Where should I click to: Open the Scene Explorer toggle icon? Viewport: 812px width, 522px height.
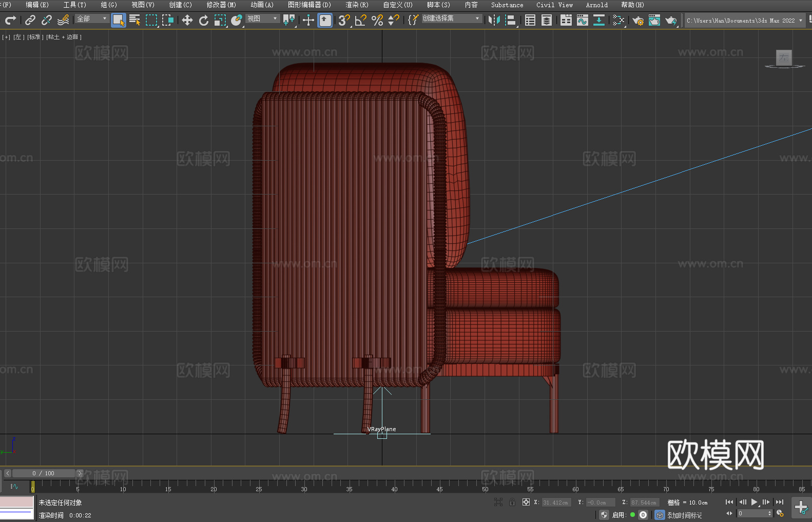530,20
